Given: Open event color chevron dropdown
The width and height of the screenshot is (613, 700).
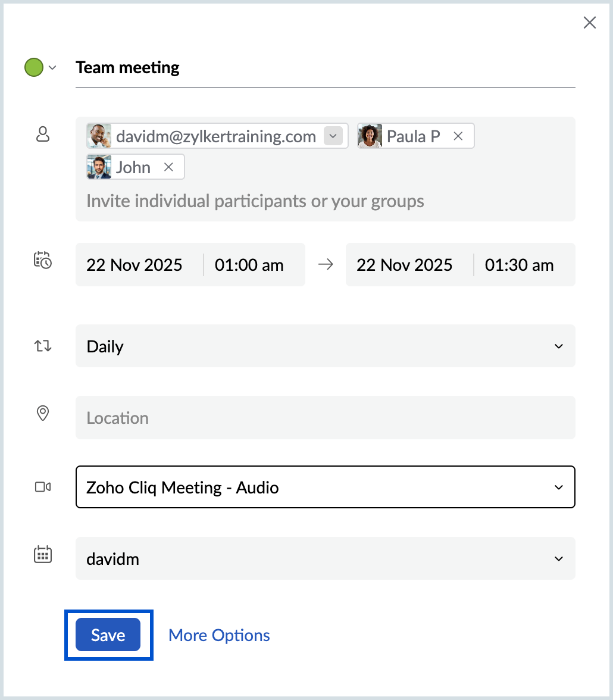Looking at the screenshot, I should click(x=52, y=68).
